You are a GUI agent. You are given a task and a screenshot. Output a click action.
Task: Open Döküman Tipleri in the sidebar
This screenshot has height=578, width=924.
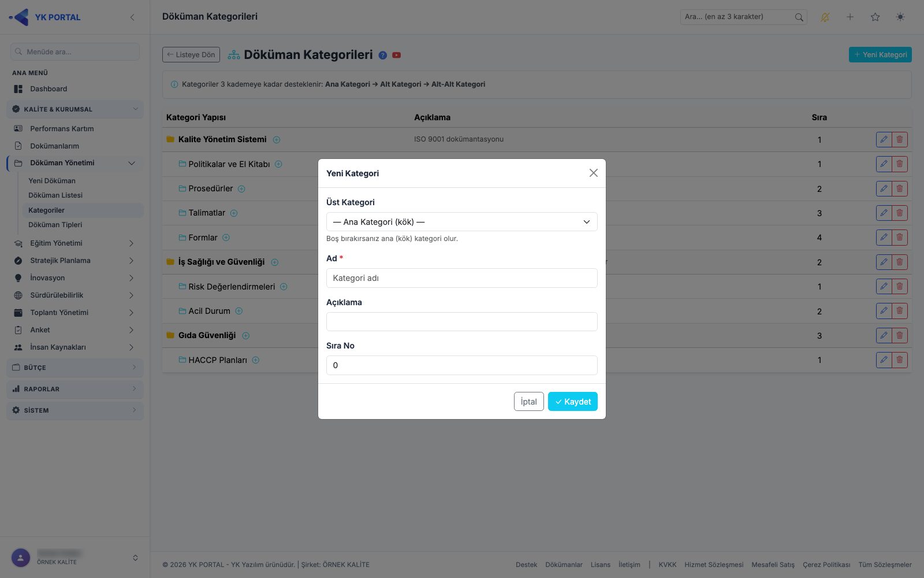55,225
